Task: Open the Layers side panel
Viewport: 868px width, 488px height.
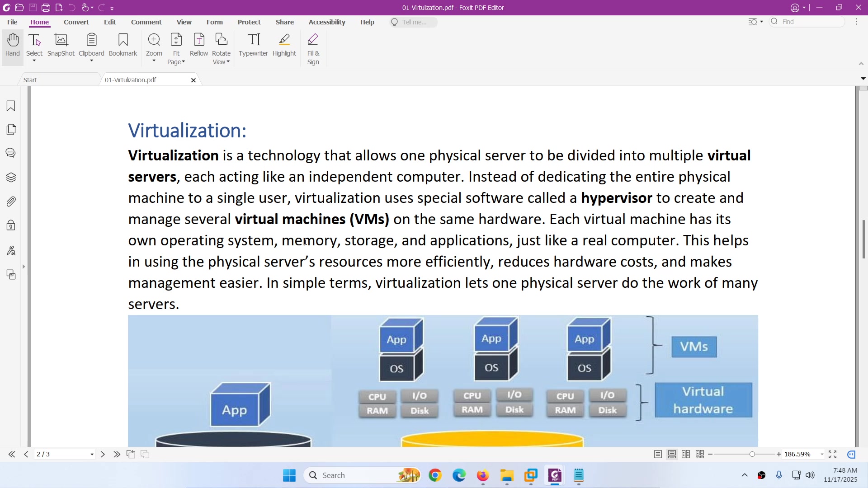Action: pos(11,177)
